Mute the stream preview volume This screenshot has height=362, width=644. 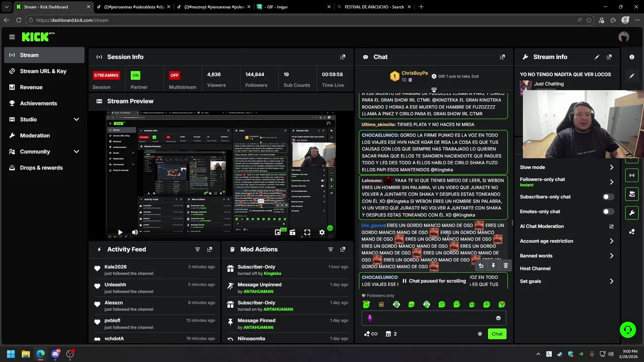pyautogui.click(x=134, y=232)
